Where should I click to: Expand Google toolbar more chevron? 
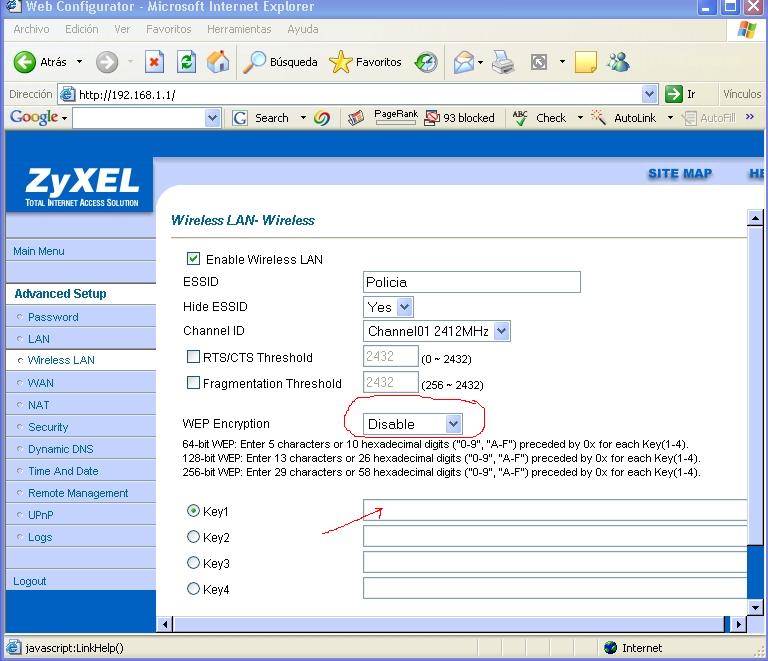click(x=749, y=117)
